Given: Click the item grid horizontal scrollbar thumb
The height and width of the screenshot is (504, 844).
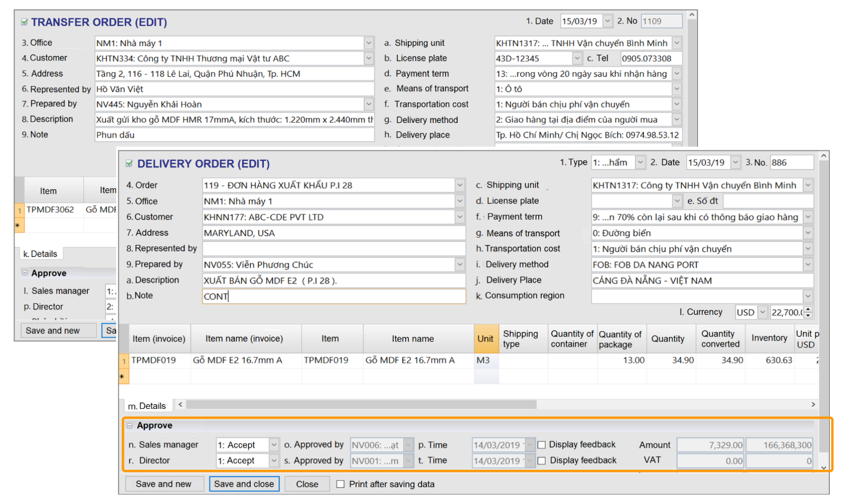Looking at the screenshot, I should 361,405.
